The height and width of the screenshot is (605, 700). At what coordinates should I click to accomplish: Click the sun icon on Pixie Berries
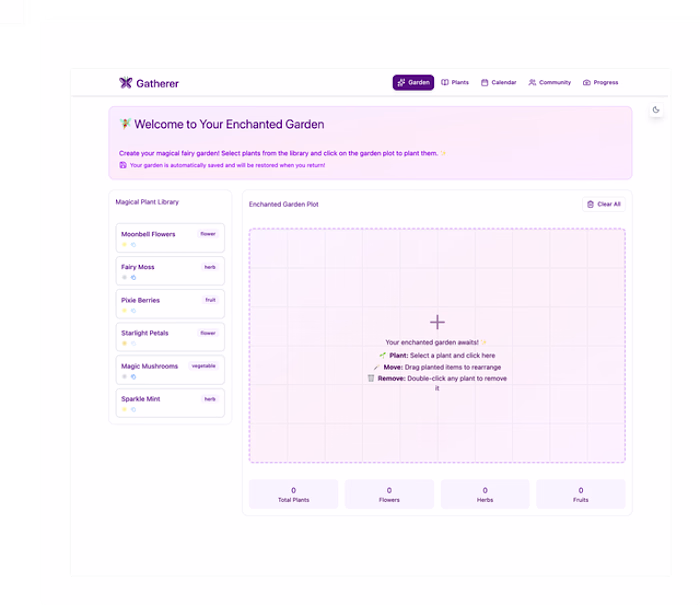point(125,311)
